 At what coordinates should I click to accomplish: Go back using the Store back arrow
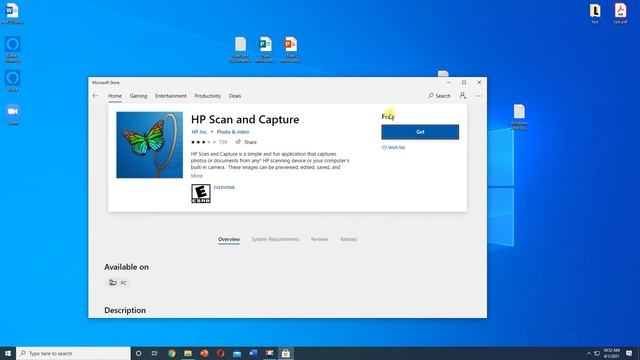95,96
